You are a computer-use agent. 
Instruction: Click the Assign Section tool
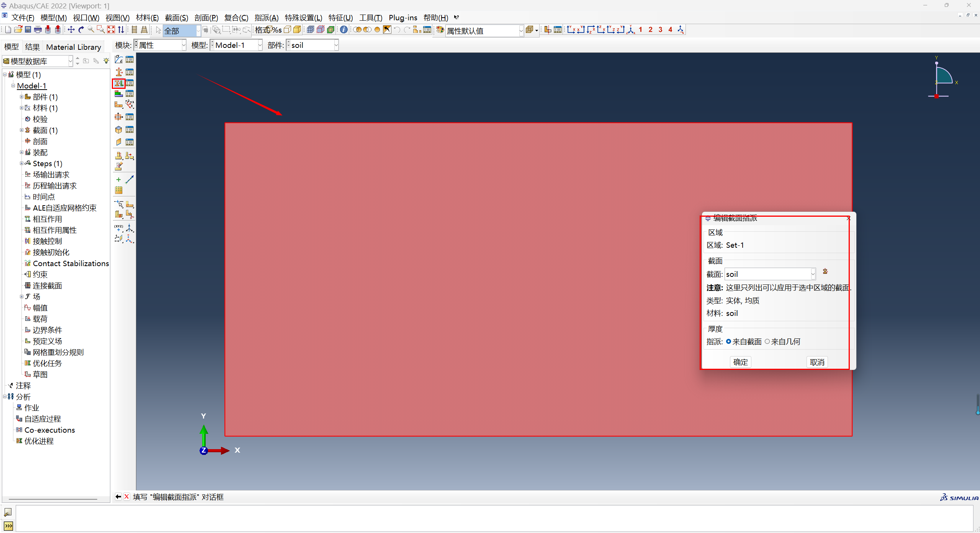pos(119,83)
